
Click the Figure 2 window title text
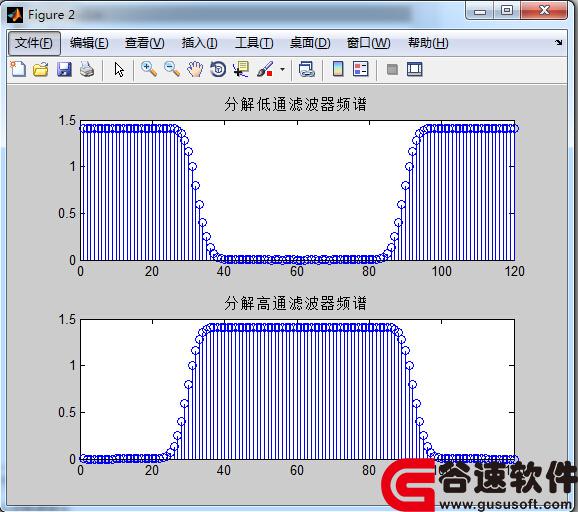point(51,15)
